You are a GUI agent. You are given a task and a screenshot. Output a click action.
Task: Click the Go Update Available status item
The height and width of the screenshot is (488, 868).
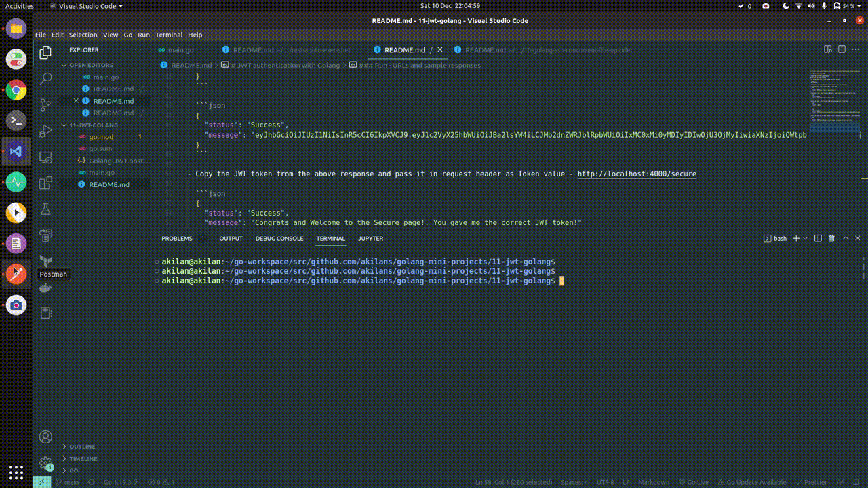(753, 482)
